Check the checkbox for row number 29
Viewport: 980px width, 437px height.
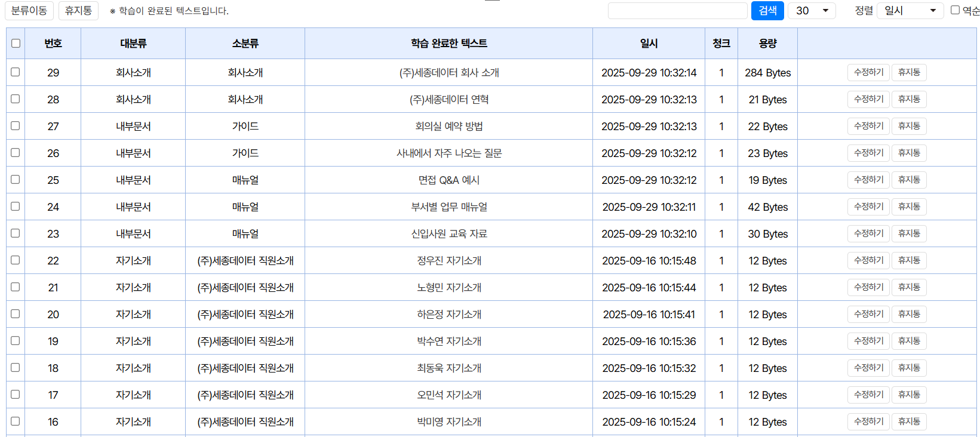click(16, 72)
